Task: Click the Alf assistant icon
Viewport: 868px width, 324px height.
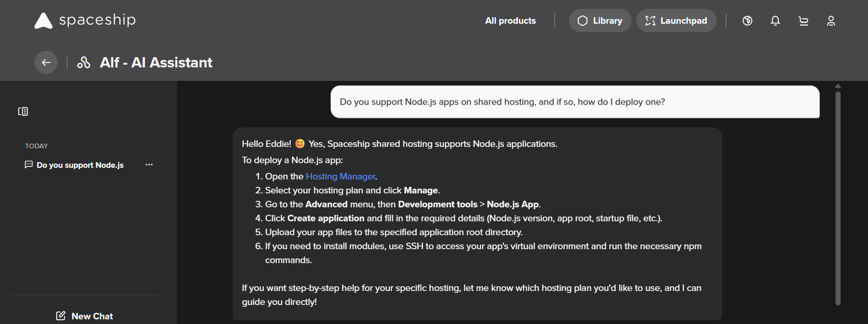Action: 84,62
